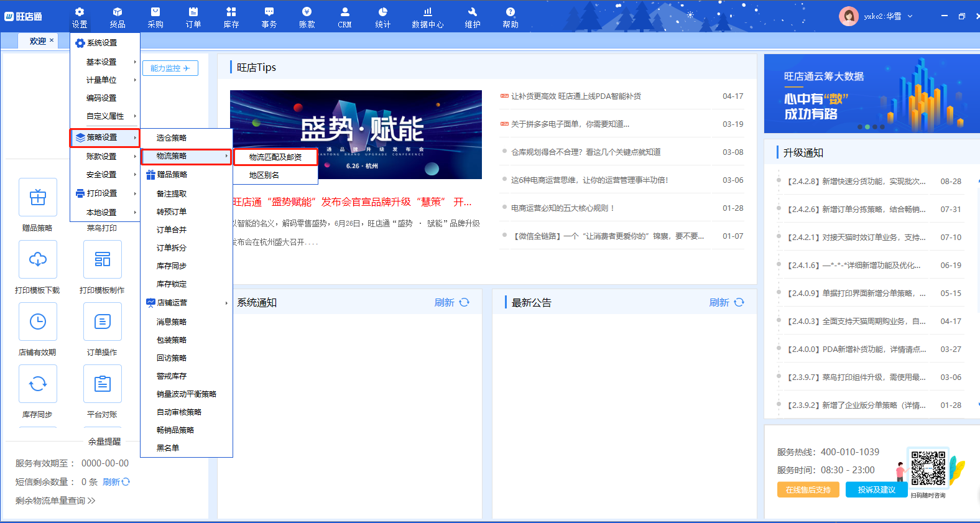Viewport: 980px width, 523px height.
Task: Select the 订单拆分 menu item
Action: pyautogui.click(x=187, y=248)
